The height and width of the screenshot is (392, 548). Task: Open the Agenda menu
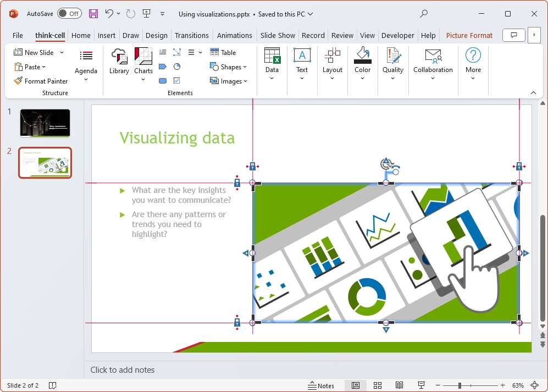click(86, 65)
